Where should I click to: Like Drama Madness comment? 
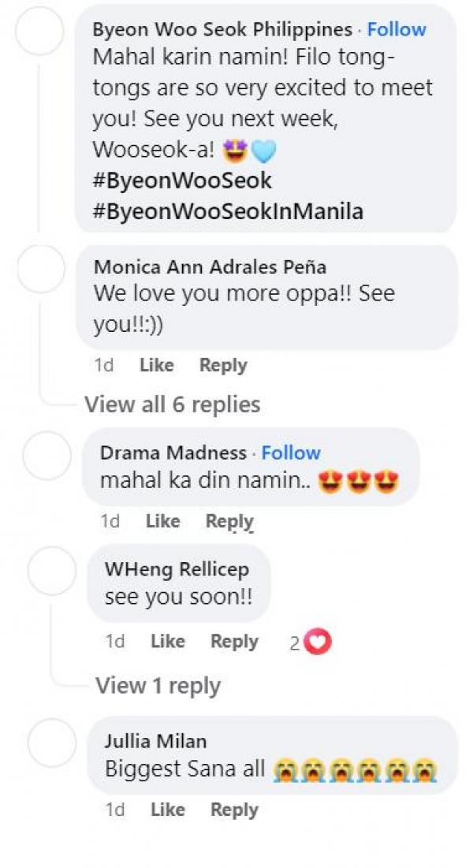coord(163,521)
